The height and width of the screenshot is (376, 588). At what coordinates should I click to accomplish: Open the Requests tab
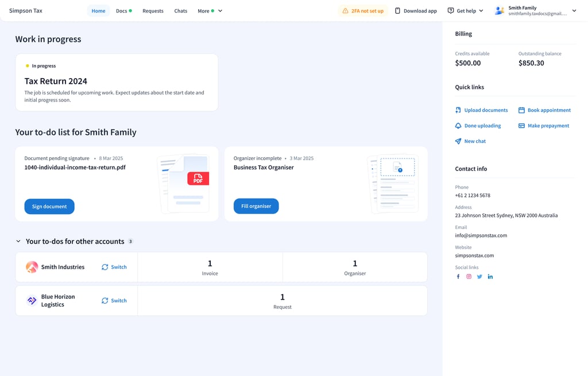[153, 11]
